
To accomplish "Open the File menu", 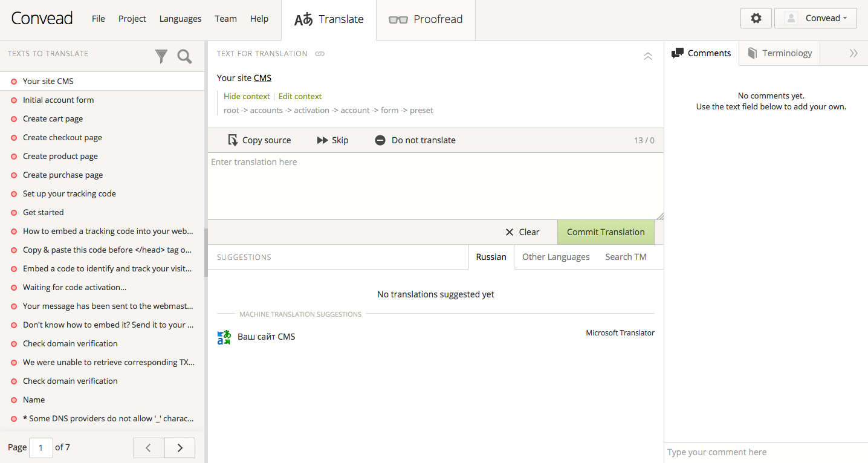I will 99,19.
